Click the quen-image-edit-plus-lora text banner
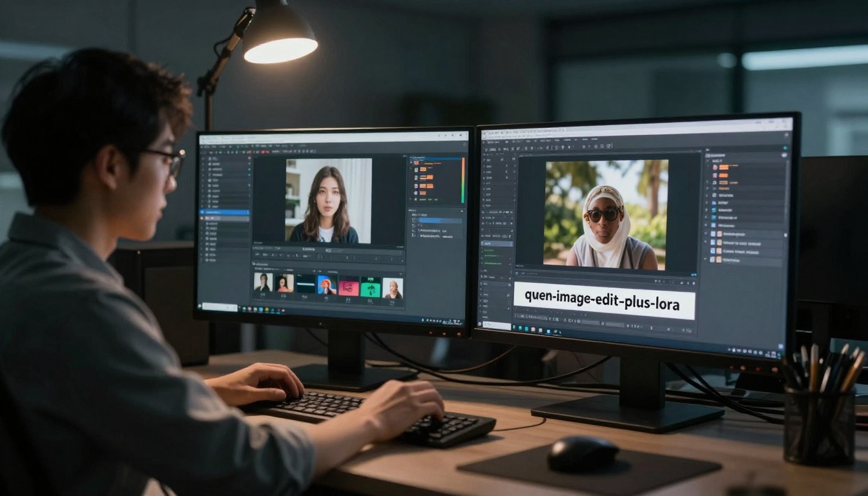The image size is (868, 496). pos(604,300)
